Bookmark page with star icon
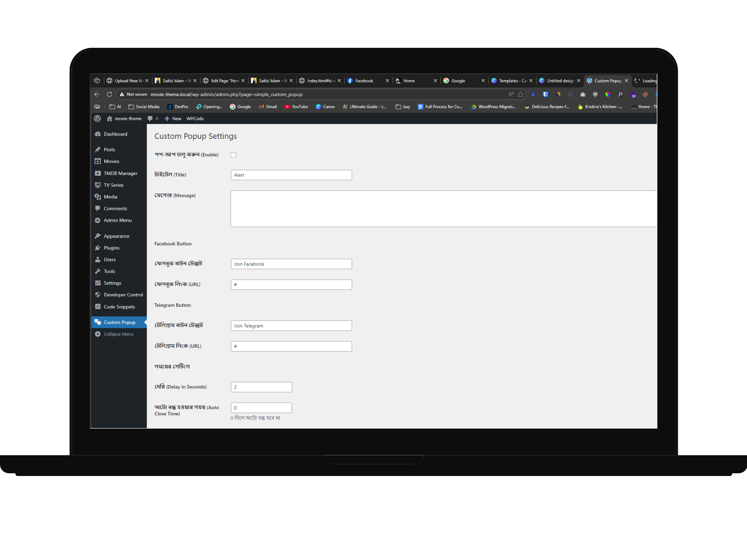 (x=521, y=94)
